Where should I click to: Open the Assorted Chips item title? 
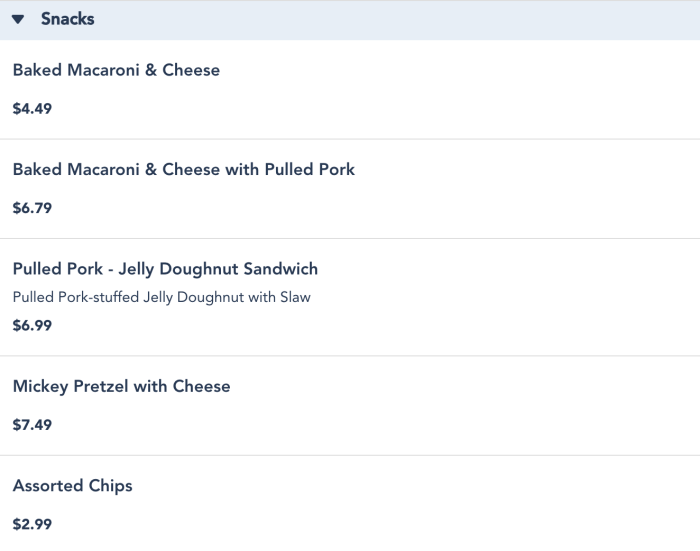[x=72, y=486]
